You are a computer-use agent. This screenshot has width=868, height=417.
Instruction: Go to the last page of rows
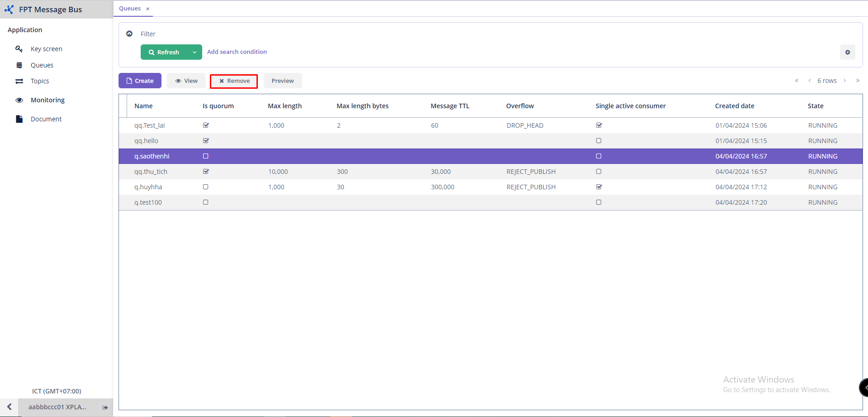pos(858,81)
